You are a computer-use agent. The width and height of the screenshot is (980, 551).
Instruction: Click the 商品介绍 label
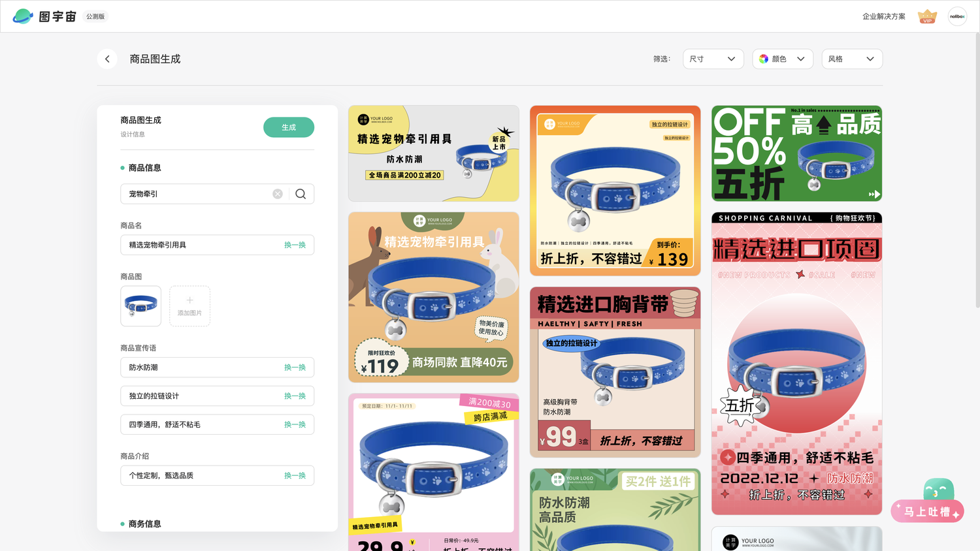click(x=135, y=456)
